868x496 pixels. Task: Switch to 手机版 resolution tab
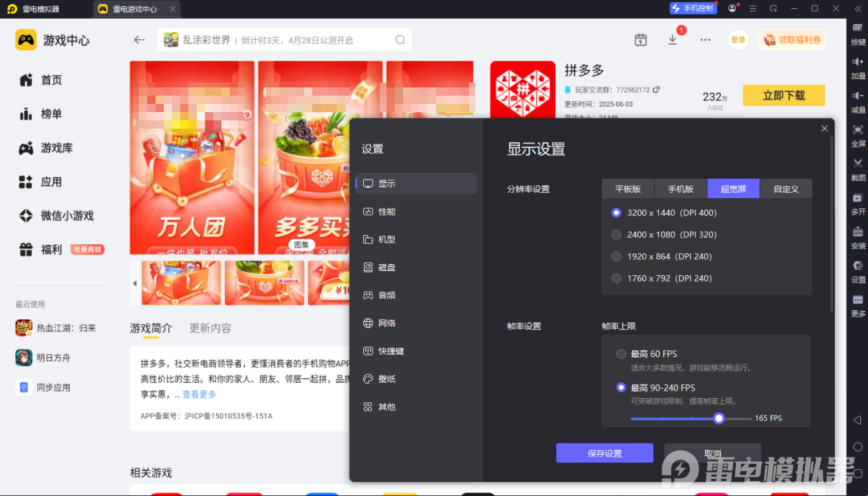681,188
